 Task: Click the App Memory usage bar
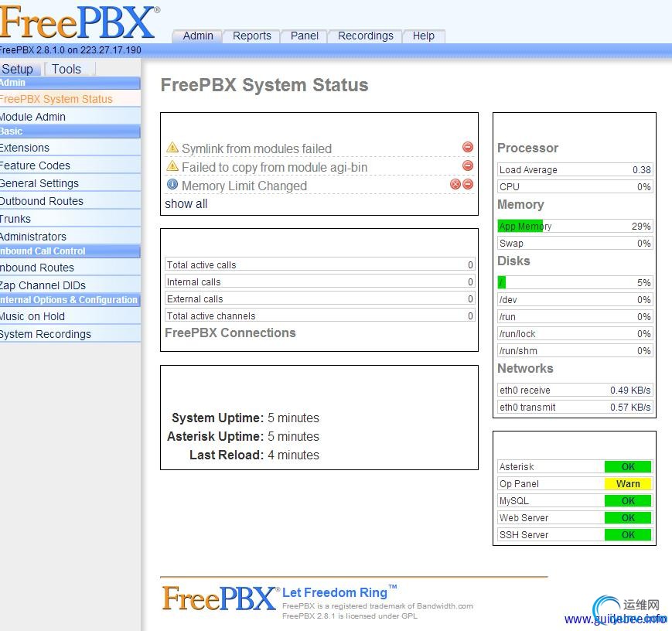point(575,226)
